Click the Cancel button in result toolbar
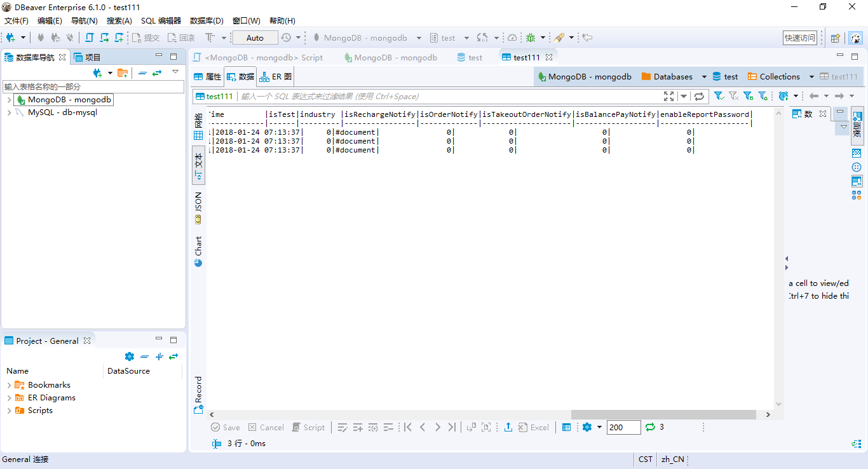 266,428
